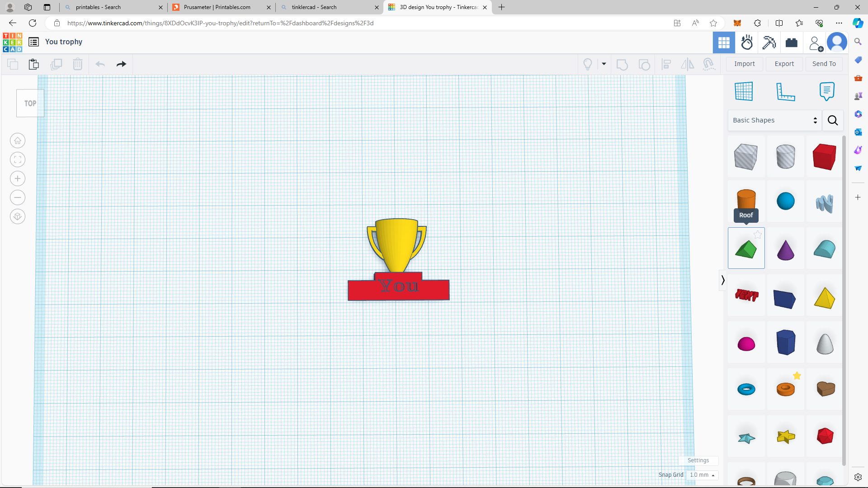The image size is (868, 488).
Task: Select the Box hole shape
Action: click(746, 157)
